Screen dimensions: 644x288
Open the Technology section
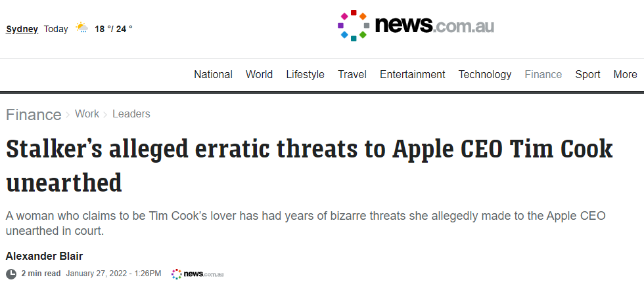point(485,75)
